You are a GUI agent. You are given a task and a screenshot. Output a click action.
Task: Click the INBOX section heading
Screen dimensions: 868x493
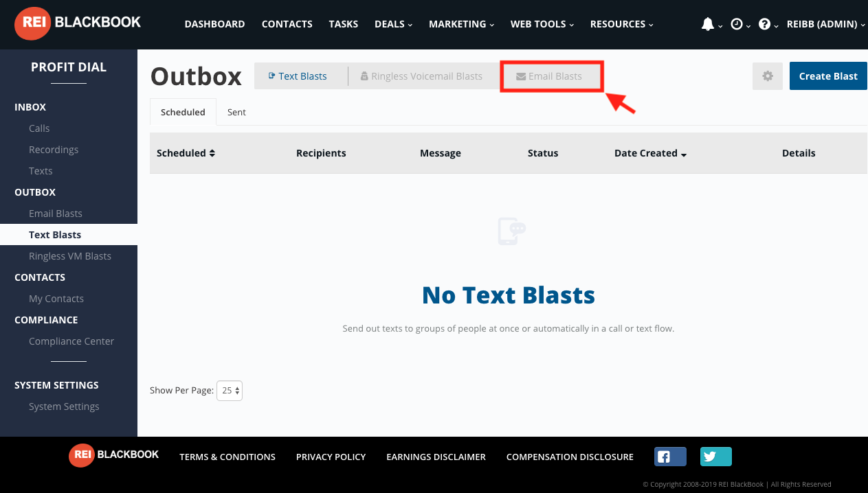[30, 107]
